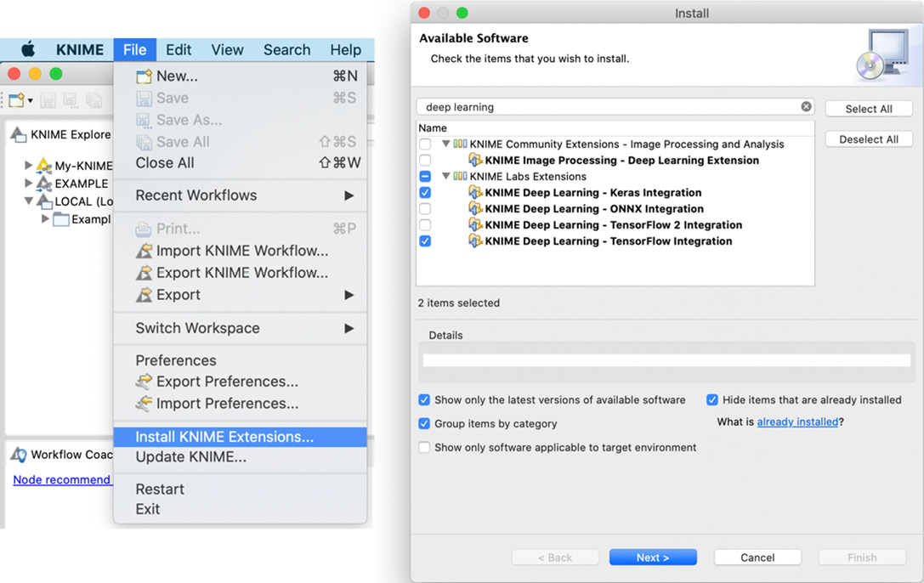Click the EXAMPLE server icon

44,184
